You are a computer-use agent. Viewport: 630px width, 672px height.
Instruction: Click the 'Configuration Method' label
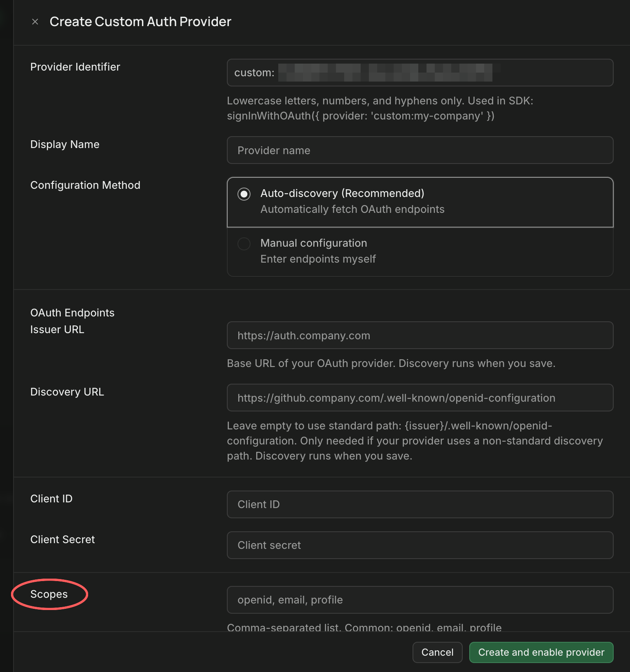(85, 185)
